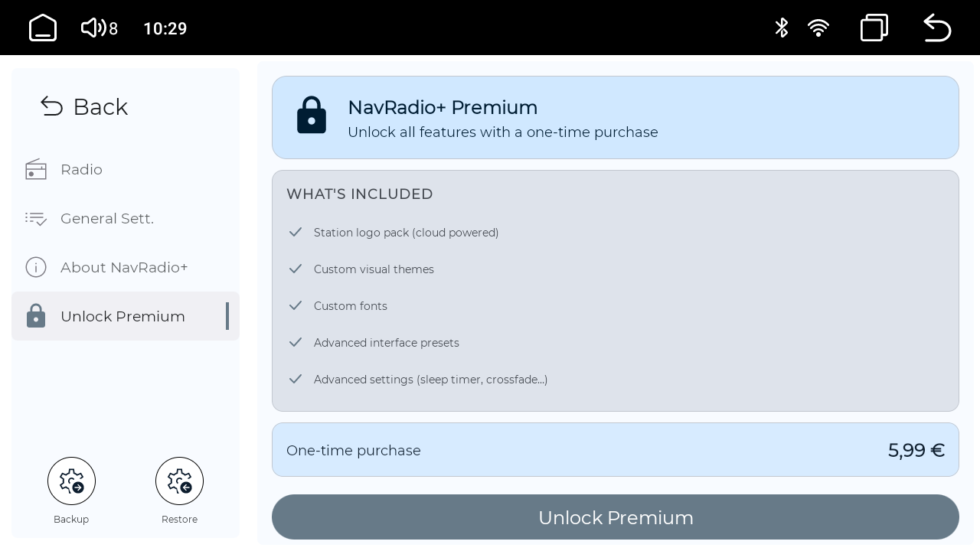
Task: Click the large Unlock Premium button
Action: point(616,517)
